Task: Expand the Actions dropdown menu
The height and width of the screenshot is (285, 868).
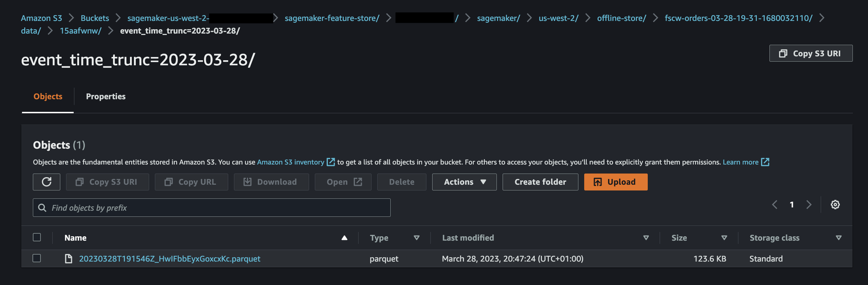Action: [x=464, y=182]
